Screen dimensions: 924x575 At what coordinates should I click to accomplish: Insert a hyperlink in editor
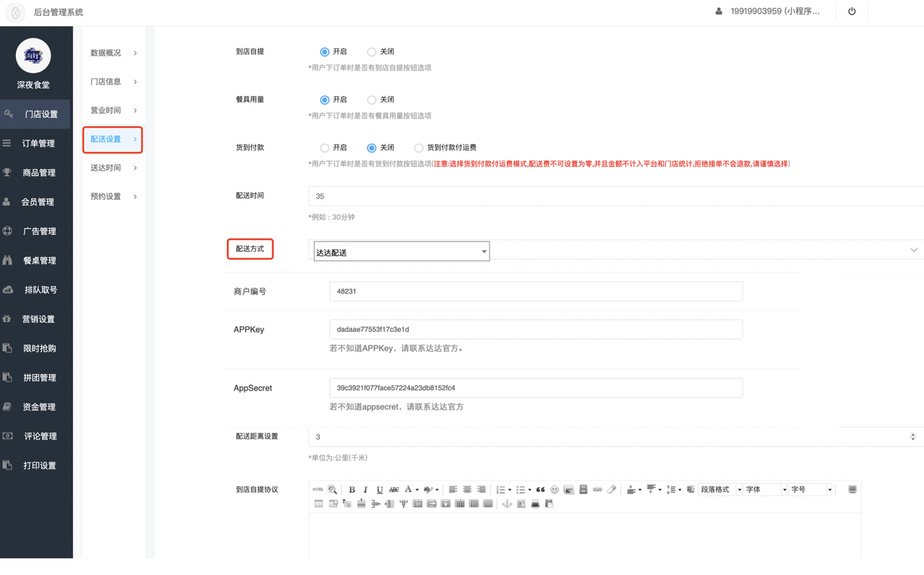coord(597,489)
